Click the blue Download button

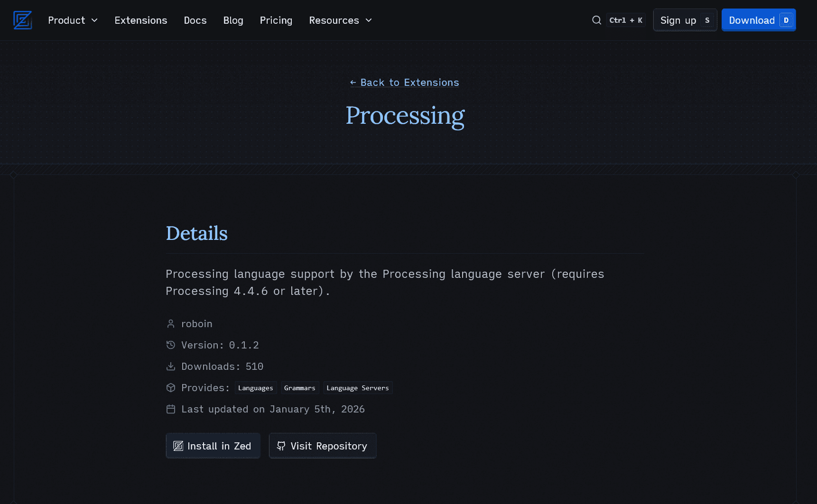click(759, 20)
